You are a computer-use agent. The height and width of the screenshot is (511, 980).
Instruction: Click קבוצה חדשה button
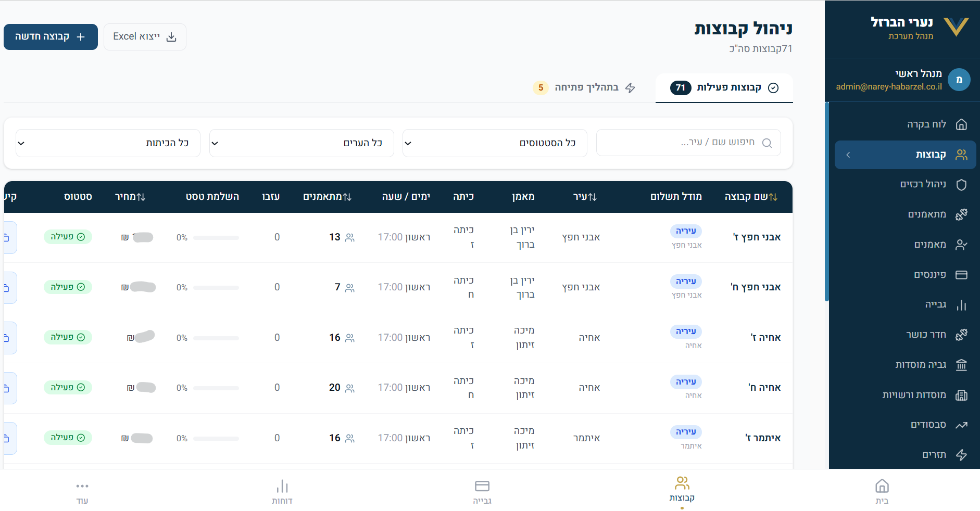click(51, 37)
